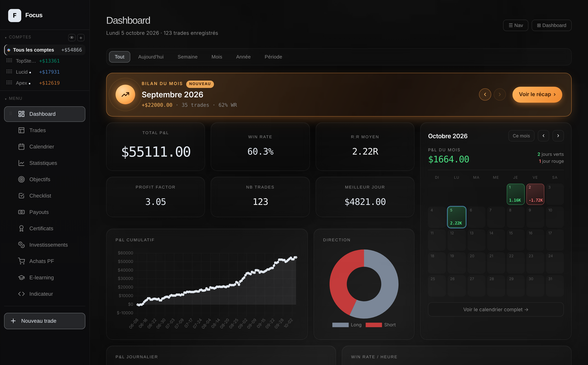Click the Nouveau trade button
This screenshot has height=365, width=588.
[45, 321]
